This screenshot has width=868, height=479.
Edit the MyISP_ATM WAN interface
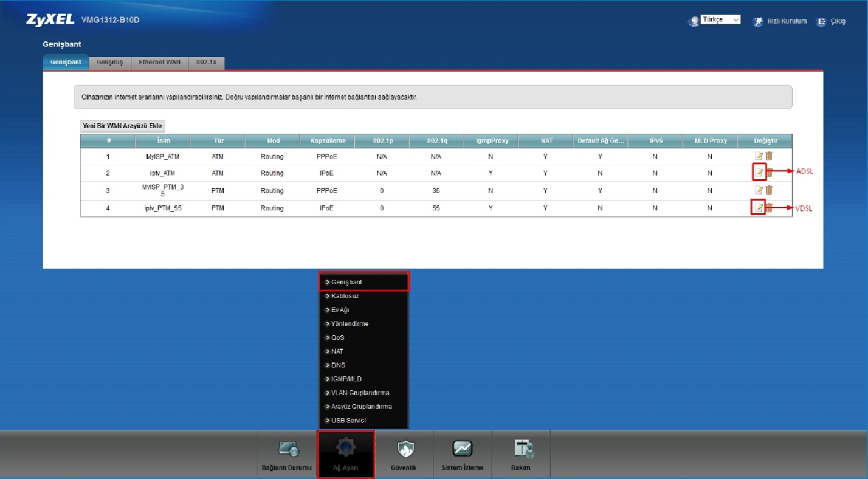coord(759,156)
